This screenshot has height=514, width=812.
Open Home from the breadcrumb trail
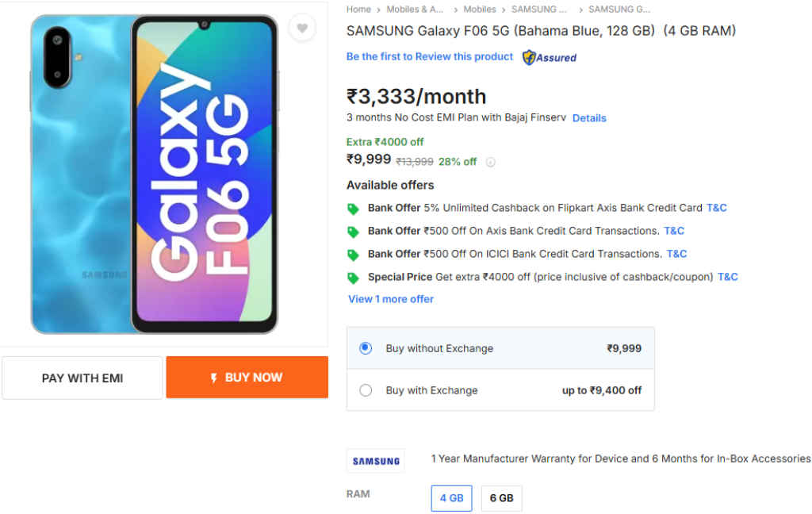pyautogui.click(x=358, y=10)
